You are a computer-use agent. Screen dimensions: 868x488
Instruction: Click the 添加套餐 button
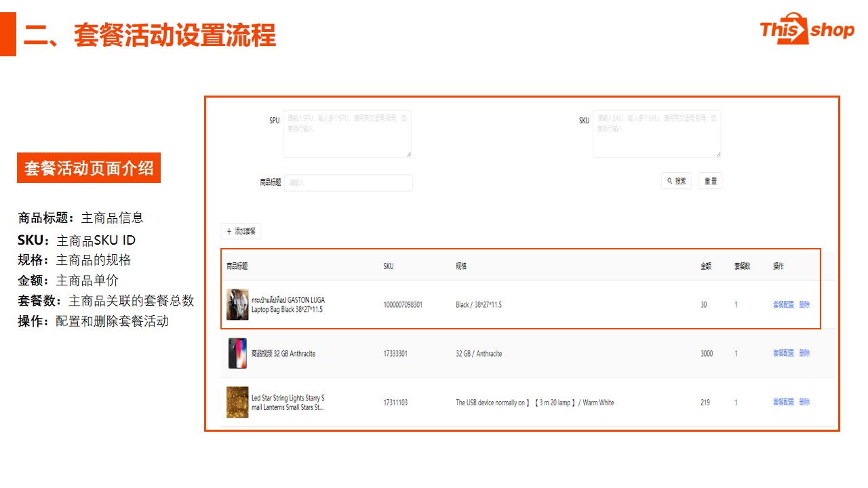click(x=241, y=231)
